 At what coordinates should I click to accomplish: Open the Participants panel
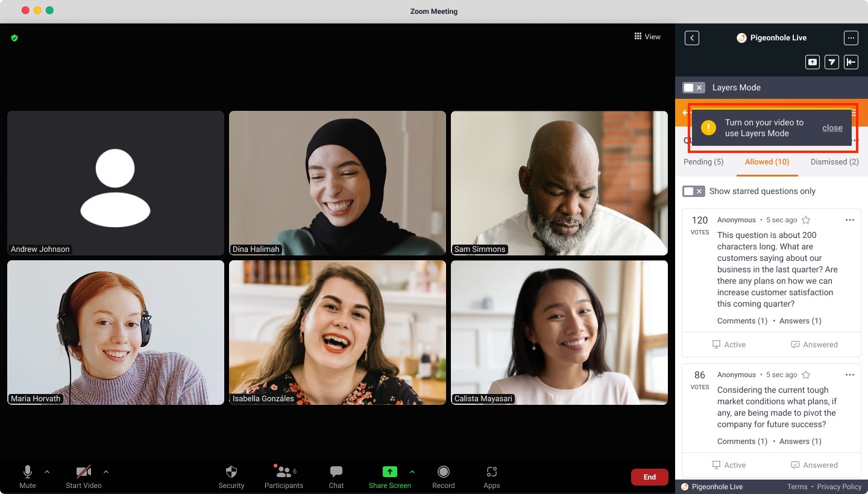[283, 472]
